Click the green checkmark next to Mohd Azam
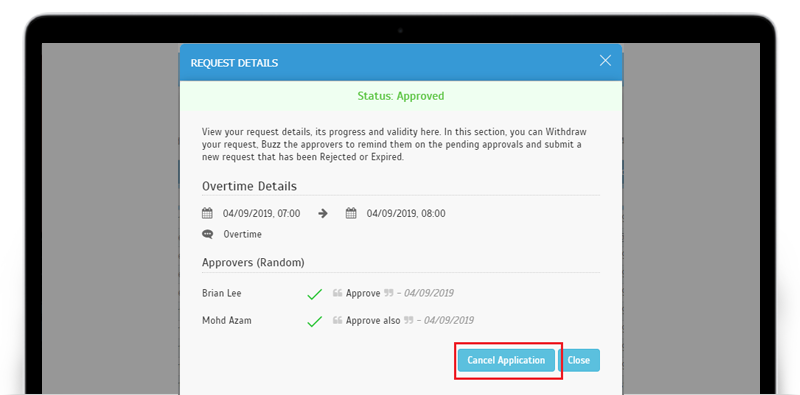 (314, 321)
